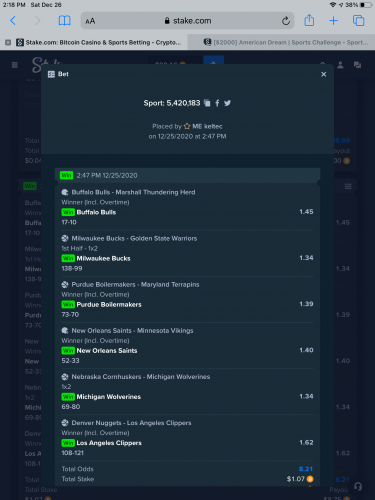
Task: Close the Bet dialog
Action: point(323,74)
